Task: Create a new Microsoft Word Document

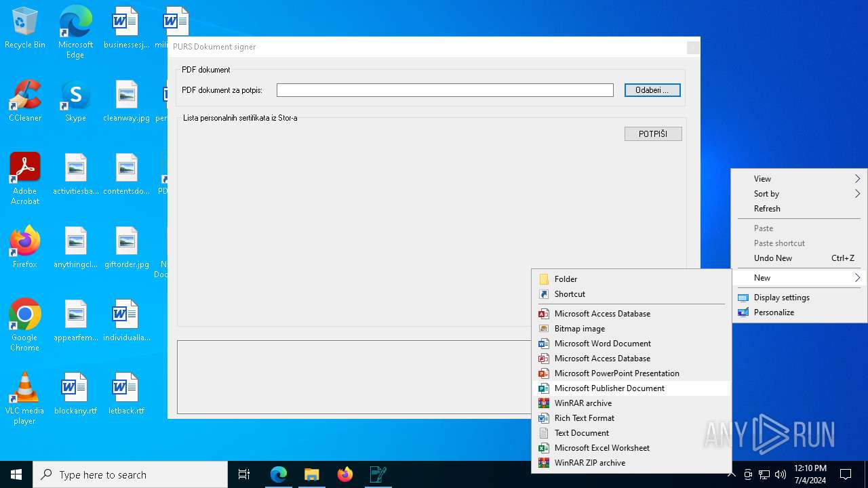Action: point(631,344)
